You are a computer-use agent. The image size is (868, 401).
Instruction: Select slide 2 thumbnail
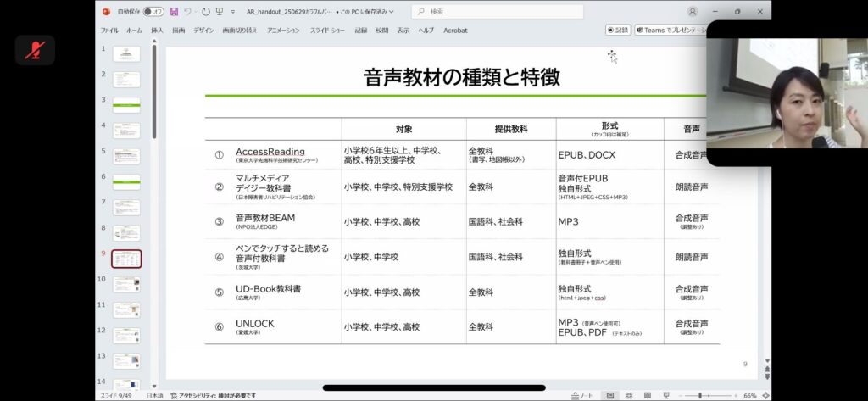click(126, 79)
